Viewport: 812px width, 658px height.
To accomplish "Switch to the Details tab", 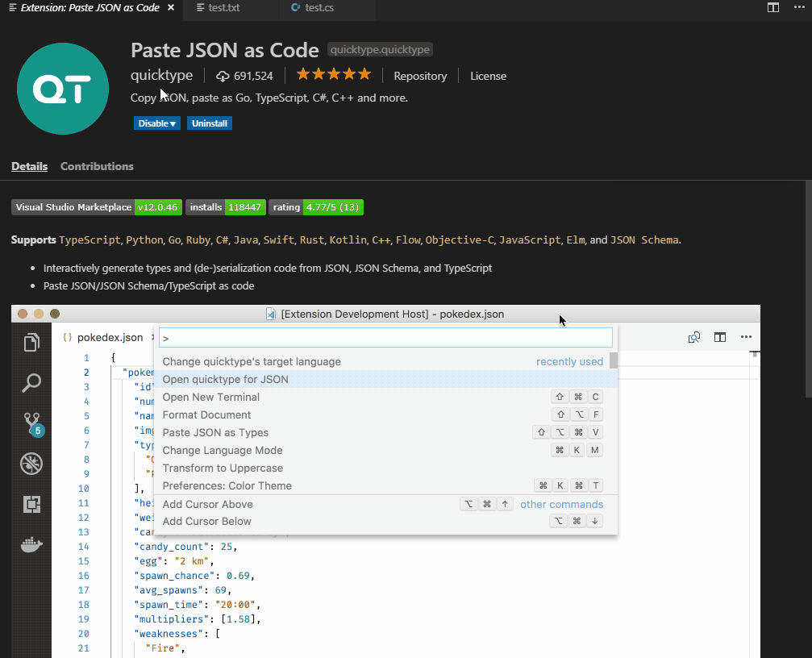I will pos(30,166).
